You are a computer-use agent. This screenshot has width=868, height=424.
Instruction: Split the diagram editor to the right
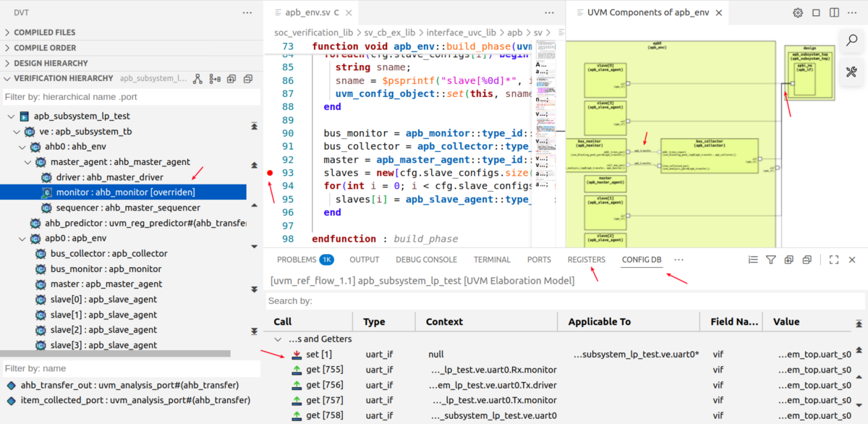834,12
